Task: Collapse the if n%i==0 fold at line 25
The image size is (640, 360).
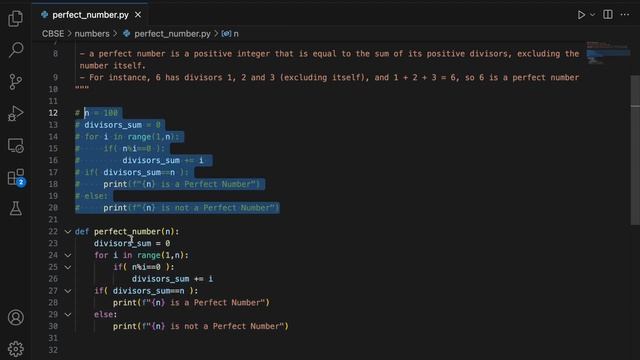Action: pyautogui.click(x=68, y=267)
